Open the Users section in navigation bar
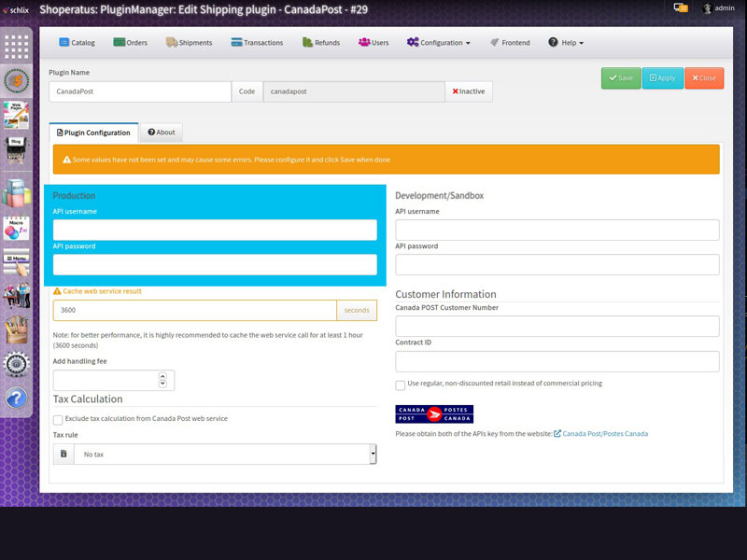Screen dimensions: 747x560 pyautogui.click(x=373, y=42)
